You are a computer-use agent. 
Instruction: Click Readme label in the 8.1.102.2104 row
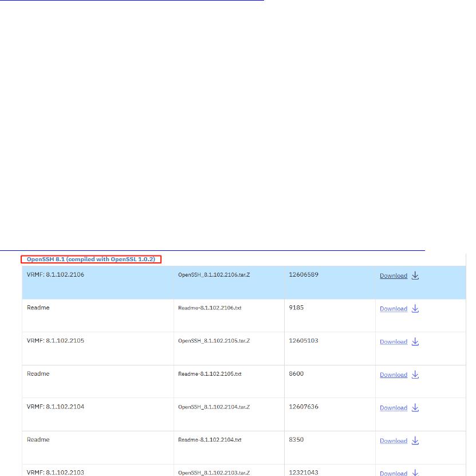[38, 439]
